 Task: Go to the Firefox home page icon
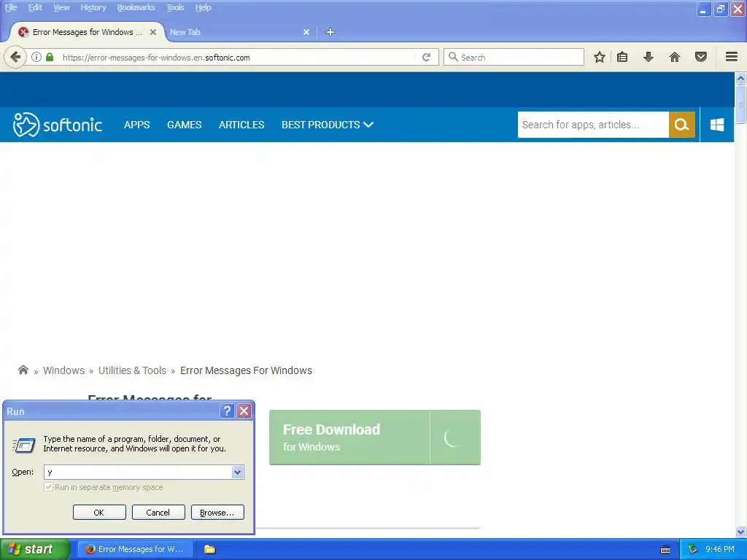pos(675,57)
